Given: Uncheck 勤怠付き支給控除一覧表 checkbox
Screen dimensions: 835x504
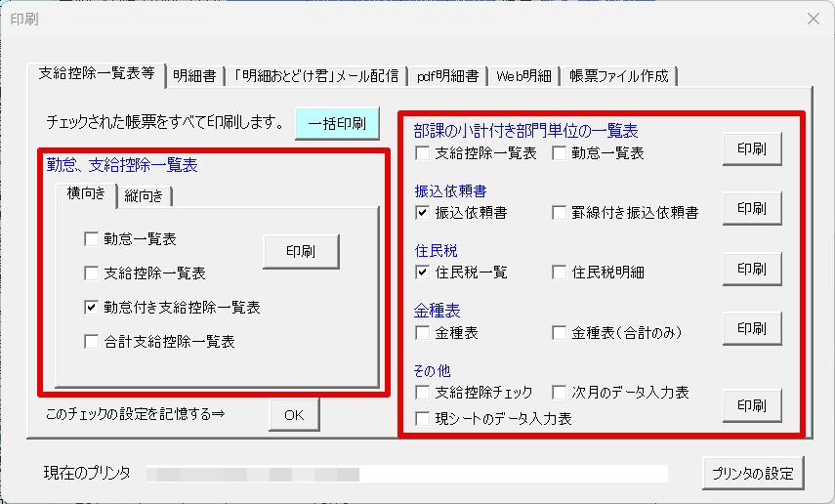Looking at the screenshot, I should [92, 307].
